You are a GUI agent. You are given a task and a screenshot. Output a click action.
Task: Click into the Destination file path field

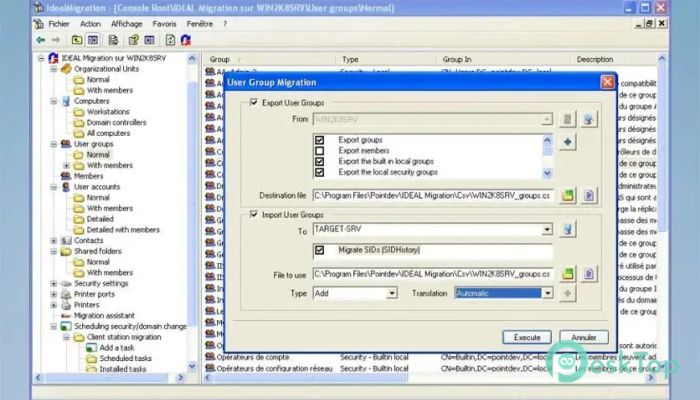tap(433, 196)
